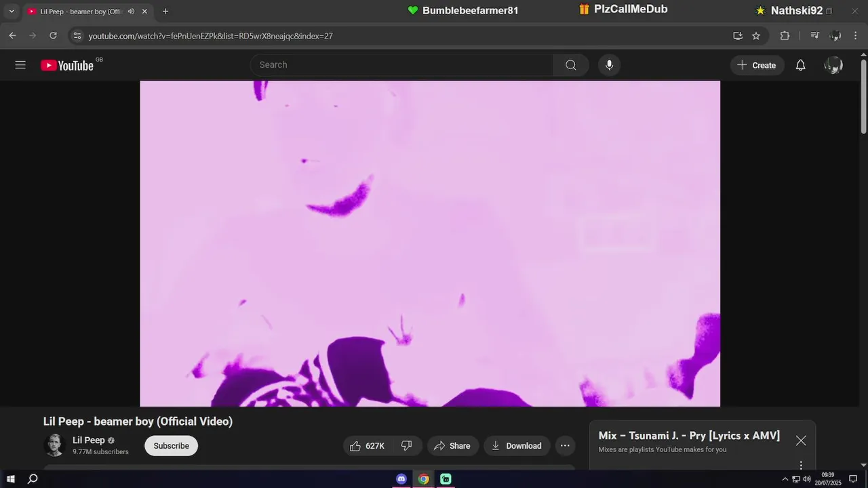Viewport: 868px width, 488px height.
Task: Open the Chrome extensions puzzle icon
Action: pyautogui.click(x=785, y=36)
